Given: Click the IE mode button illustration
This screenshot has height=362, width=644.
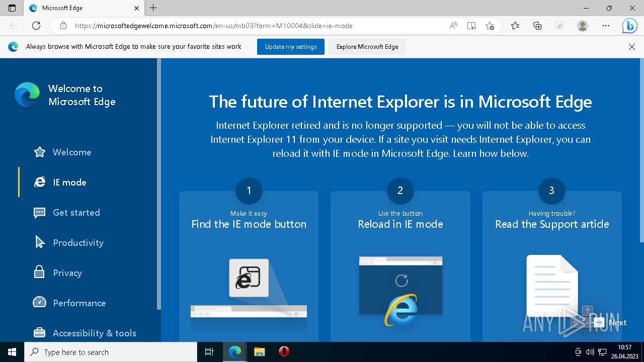Looking at the screenshot, I should (x=249, y=289).
